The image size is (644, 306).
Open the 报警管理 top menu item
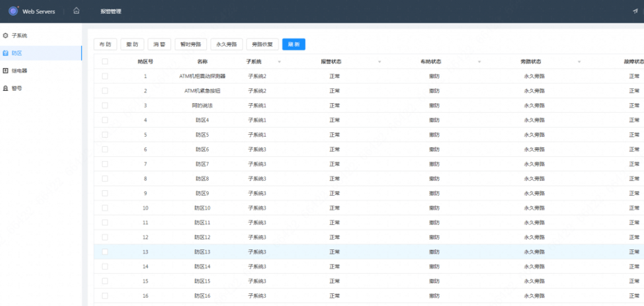pos(111,11)
